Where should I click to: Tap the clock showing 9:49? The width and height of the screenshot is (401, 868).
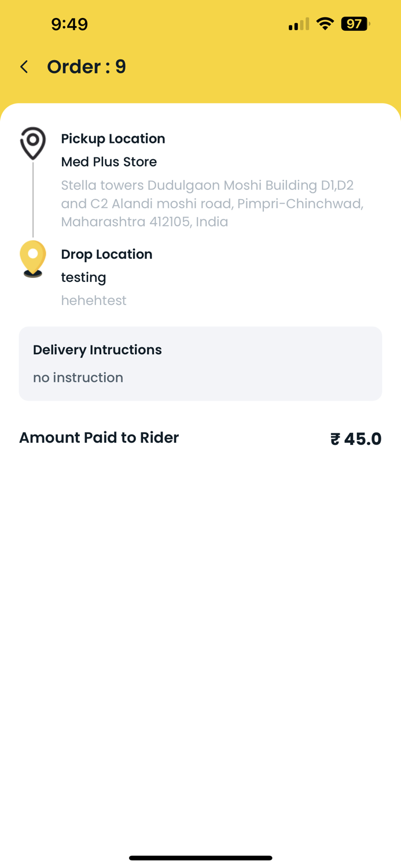(69, 24)
